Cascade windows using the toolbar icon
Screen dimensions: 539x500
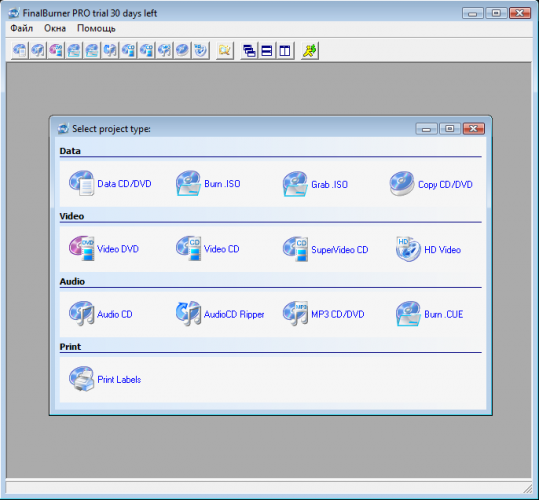[249, 51]
